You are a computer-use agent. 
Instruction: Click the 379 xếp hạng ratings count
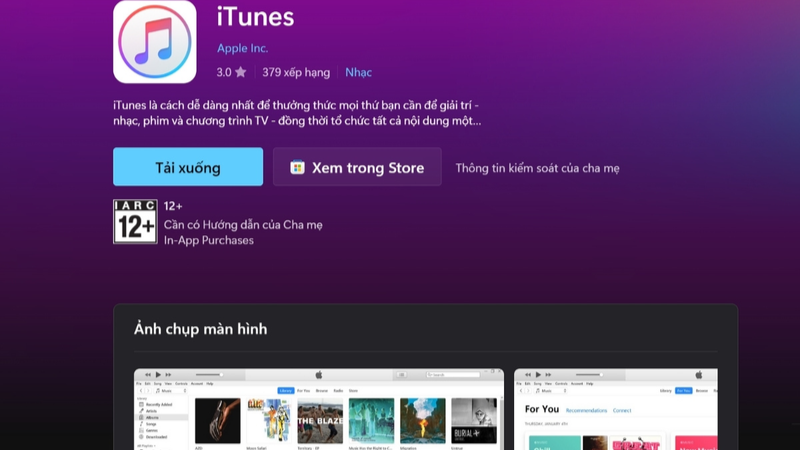click(296, 72)
